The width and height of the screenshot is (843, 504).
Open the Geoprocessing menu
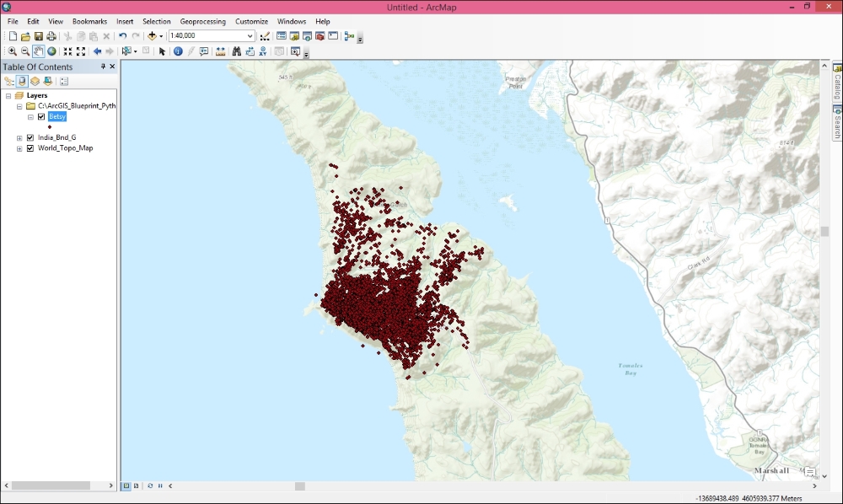tap(202, 21)
